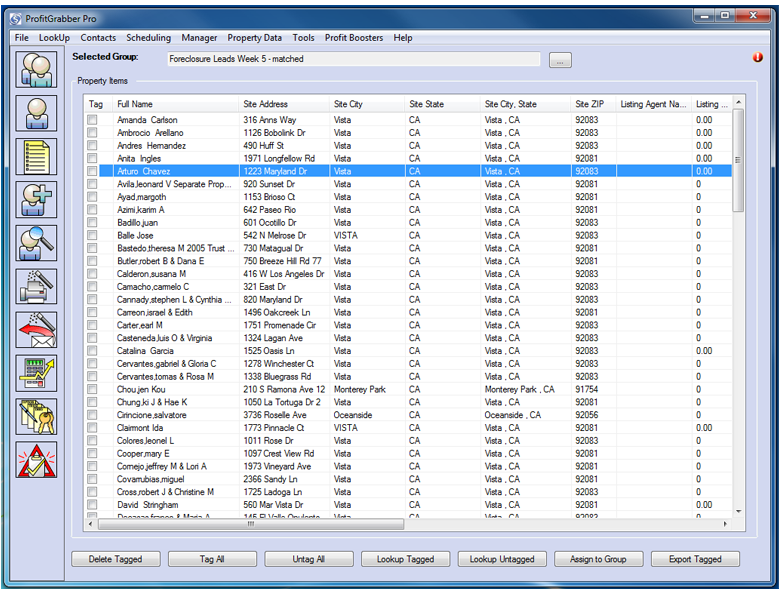Select the Carter,earl M row name
Viewport: 780px width, 594px height.
pos(139,325)
